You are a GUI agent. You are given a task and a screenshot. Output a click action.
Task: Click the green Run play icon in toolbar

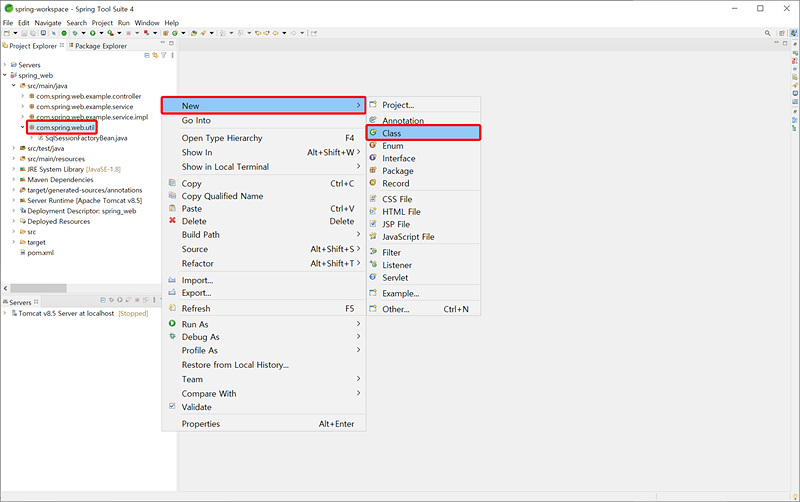coord(92,33)
